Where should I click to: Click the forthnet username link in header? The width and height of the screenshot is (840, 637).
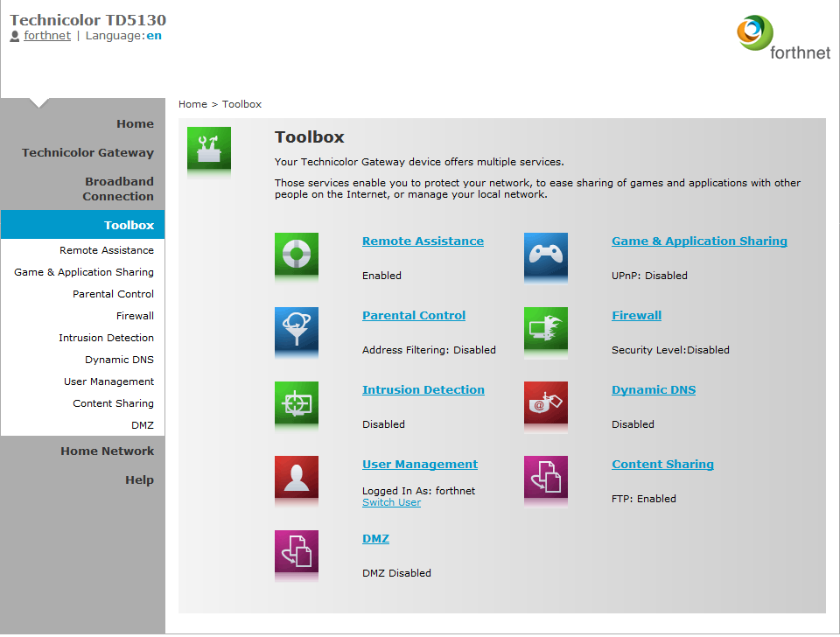[47, 36]
